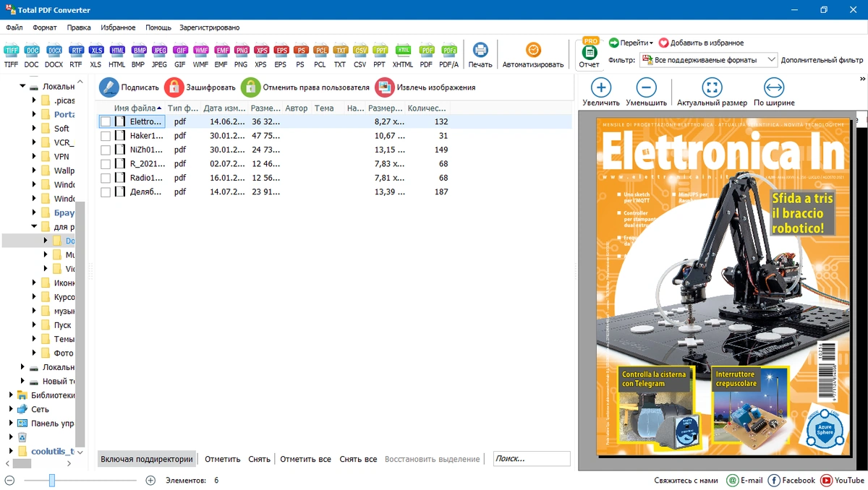The height and width of the screenshot is (490, 868).
Task: Open the Избранное menu
Action: [x=118, y=27]
